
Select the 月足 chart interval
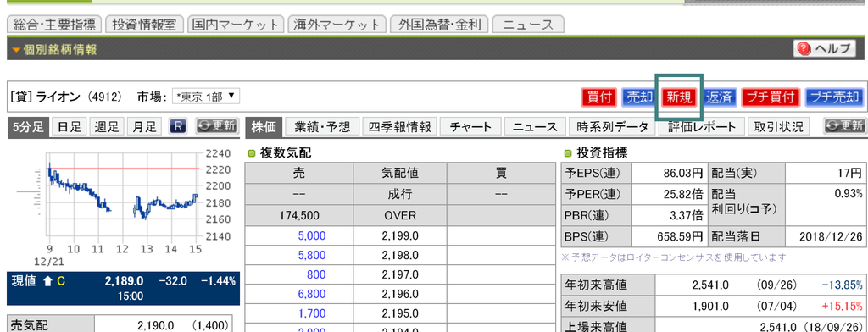pyautogui.click(x=144, y=127)
